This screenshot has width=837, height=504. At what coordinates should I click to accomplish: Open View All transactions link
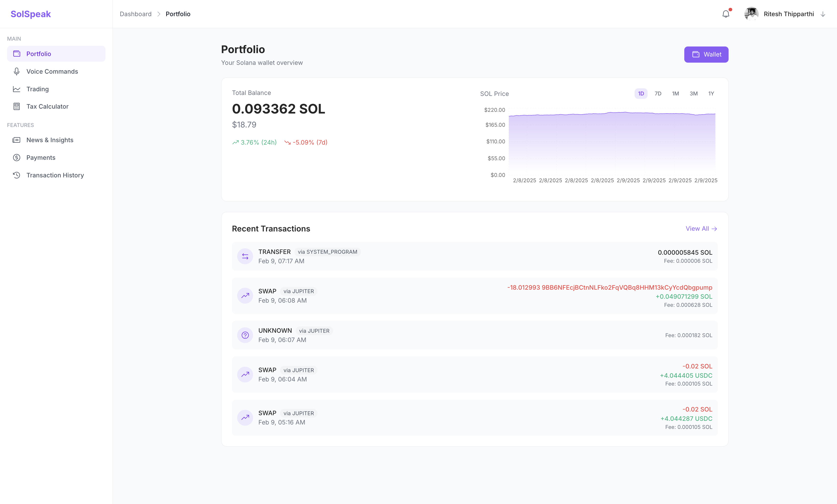click(x=701, y=229)
